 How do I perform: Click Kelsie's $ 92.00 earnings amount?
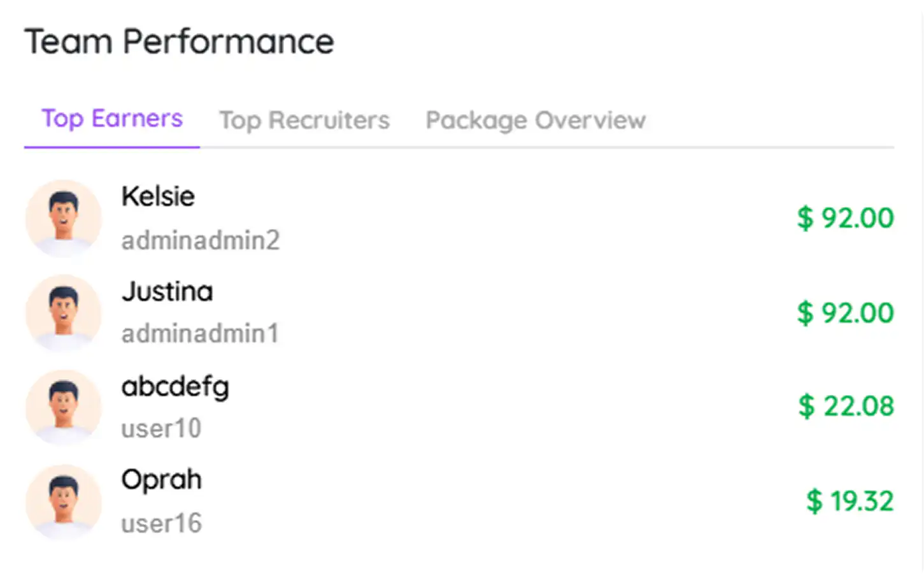coord(845,218)
